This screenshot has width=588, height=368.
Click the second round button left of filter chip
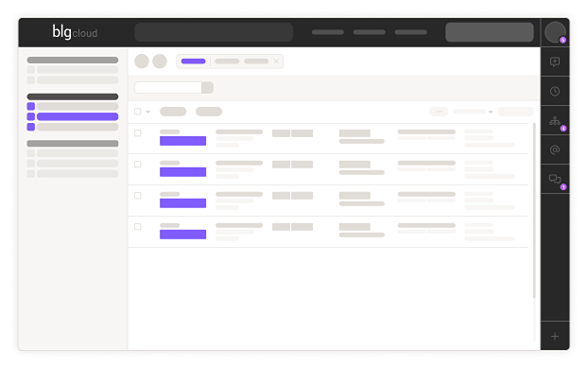click(160, 61)
